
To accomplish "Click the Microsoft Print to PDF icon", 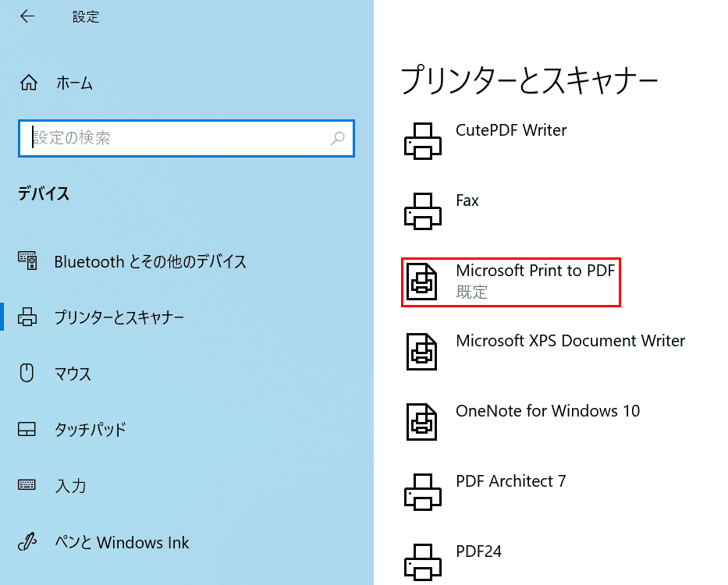I will [x=421, y=282].
